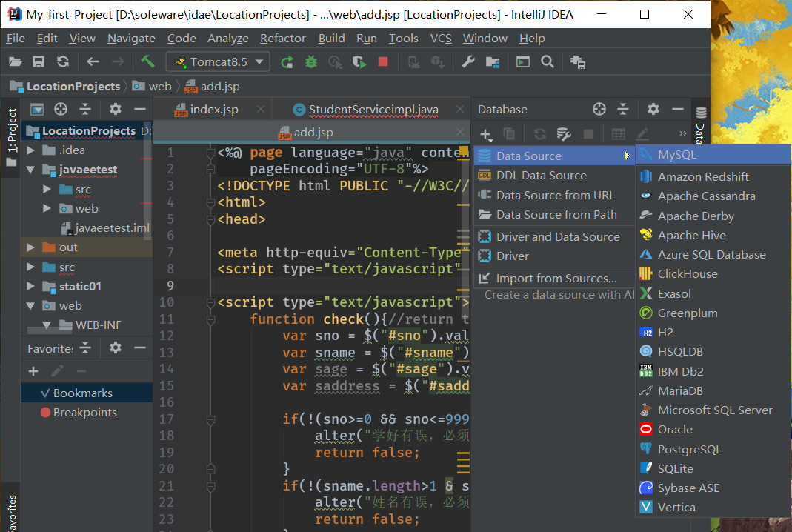The width and height of the screenshot is (792, 532).
Task: Select Microsoft SQL Server data source
Action: (713, 410)
